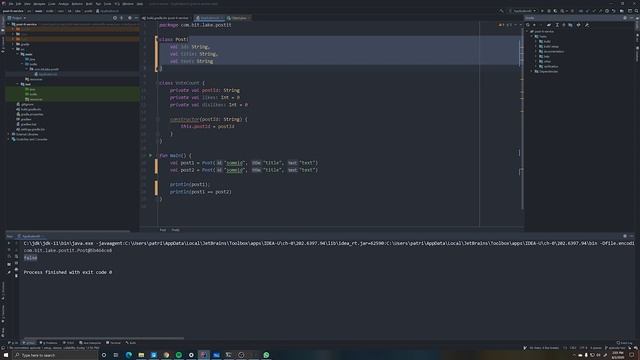The width and height of the screenshot is (640, 360).
Task: Click the Execute Gradle Task elephant icon
Action: 549,25
